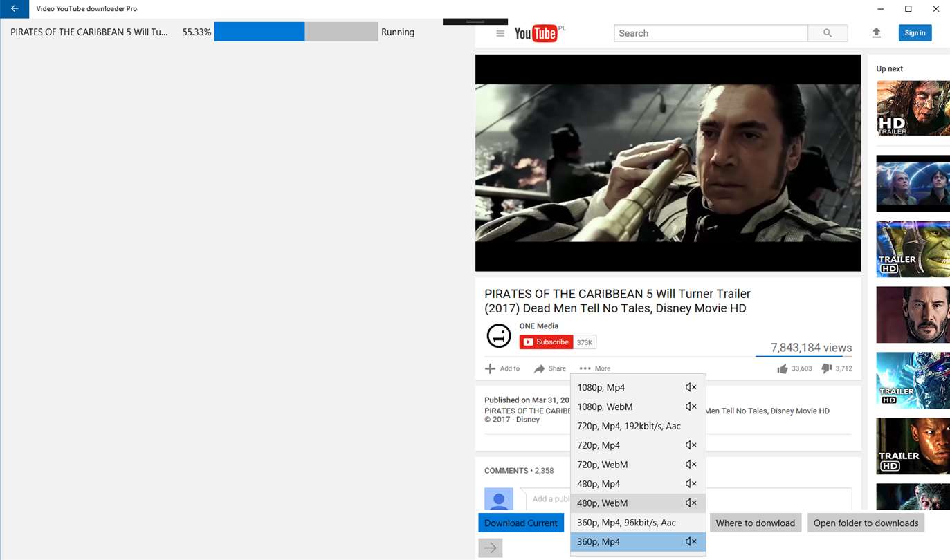The height and width of the screenshot is (560, 950).
Task: Click the thumbs down dislike icon
Action: pyautogui.click(x=826, y=368)
